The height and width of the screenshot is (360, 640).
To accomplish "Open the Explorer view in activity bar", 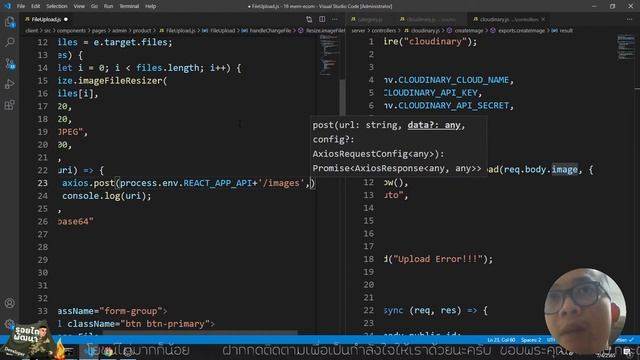I will click(x=10, y=22).
